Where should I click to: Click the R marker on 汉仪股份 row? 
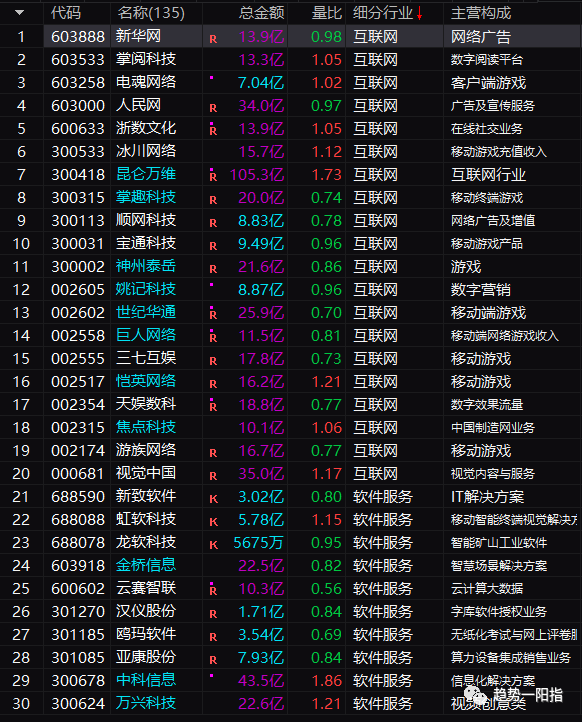click(x=213, y=614)
